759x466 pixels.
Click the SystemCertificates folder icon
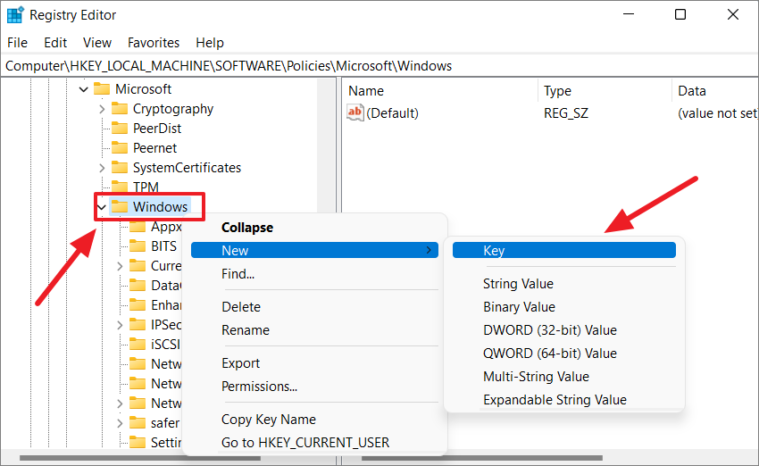(x=120, y=167)
